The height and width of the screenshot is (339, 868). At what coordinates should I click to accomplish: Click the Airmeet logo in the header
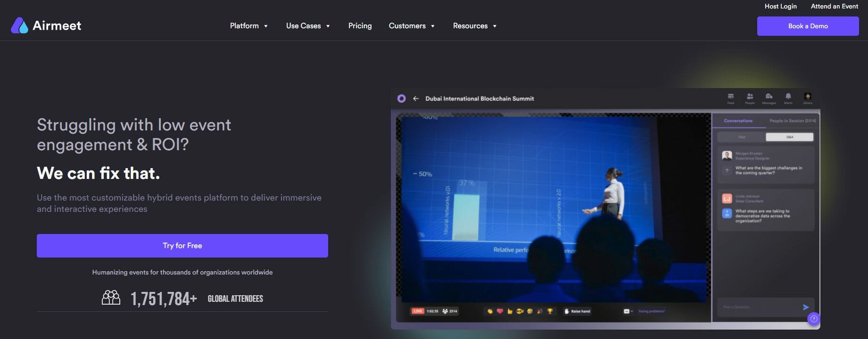[x=46, y=25]
